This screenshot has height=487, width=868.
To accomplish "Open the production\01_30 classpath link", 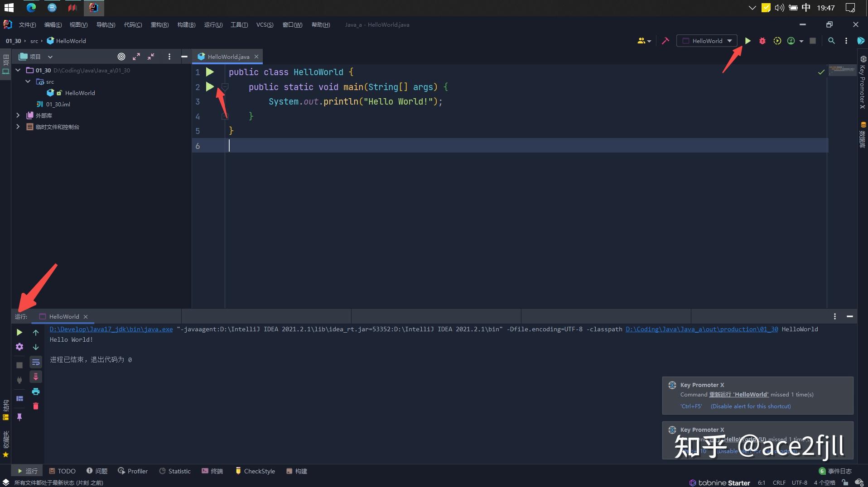I will (702, 329).
